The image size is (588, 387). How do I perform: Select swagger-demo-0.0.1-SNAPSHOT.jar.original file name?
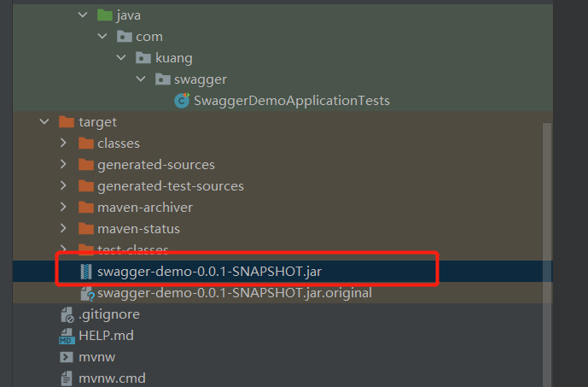point(235,293)
